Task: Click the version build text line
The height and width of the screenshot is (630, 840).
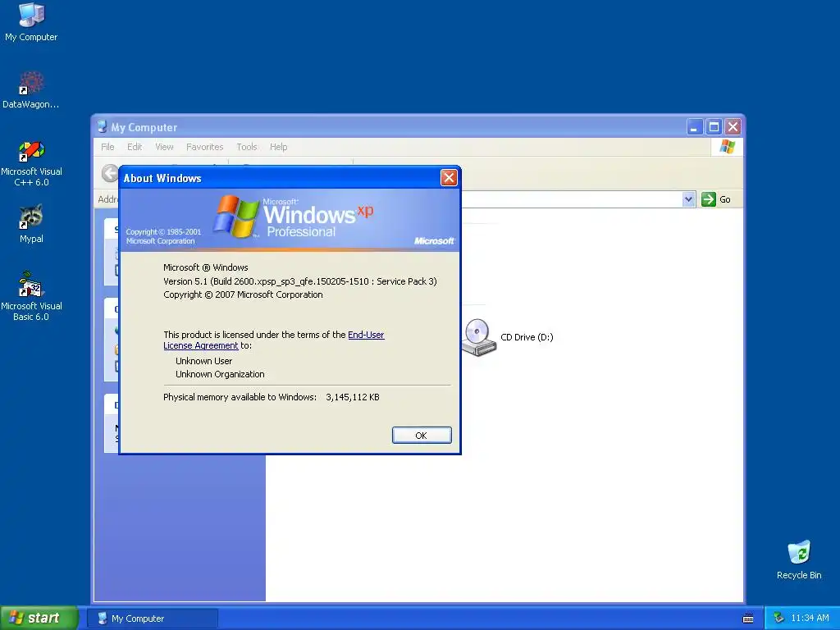Action: coord(300,281)
